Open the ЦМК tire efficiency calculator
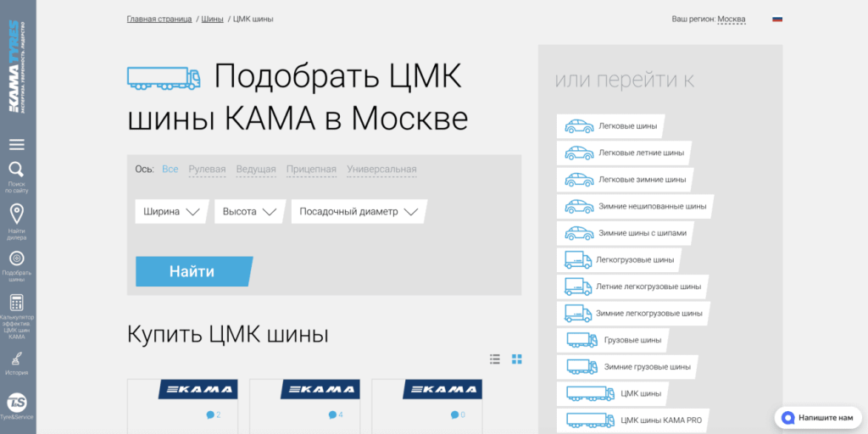The width and height of the screenshot is (868, 434). pyautogui.click(x=17, y=303)
